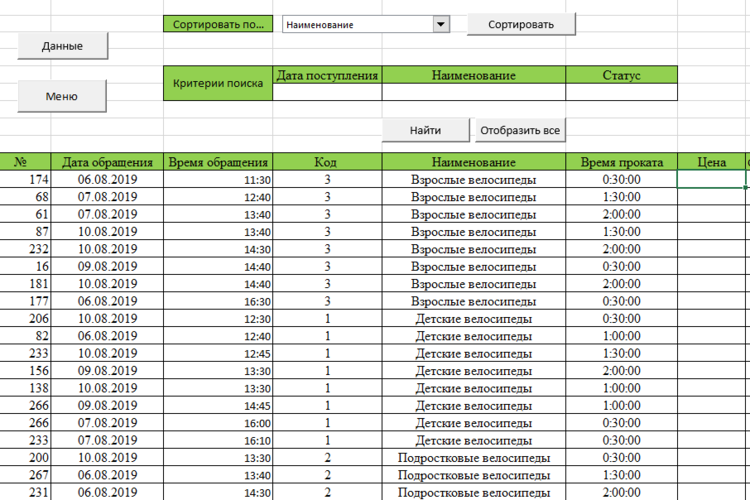This screenshot has height=500, width=750.
Task: Select date 09.08.2019 in row 16
Action: [x=107, y=266]
